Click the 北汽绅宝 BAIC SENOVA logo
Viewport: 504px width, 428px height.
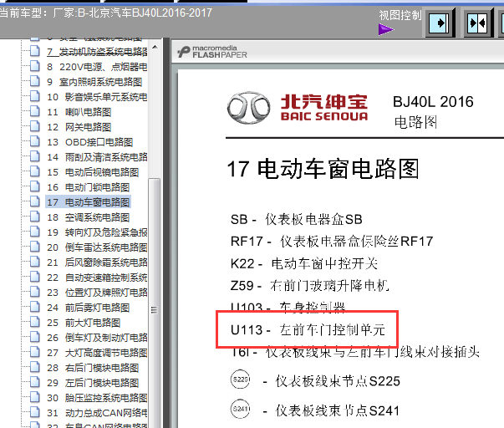point(298,108)
